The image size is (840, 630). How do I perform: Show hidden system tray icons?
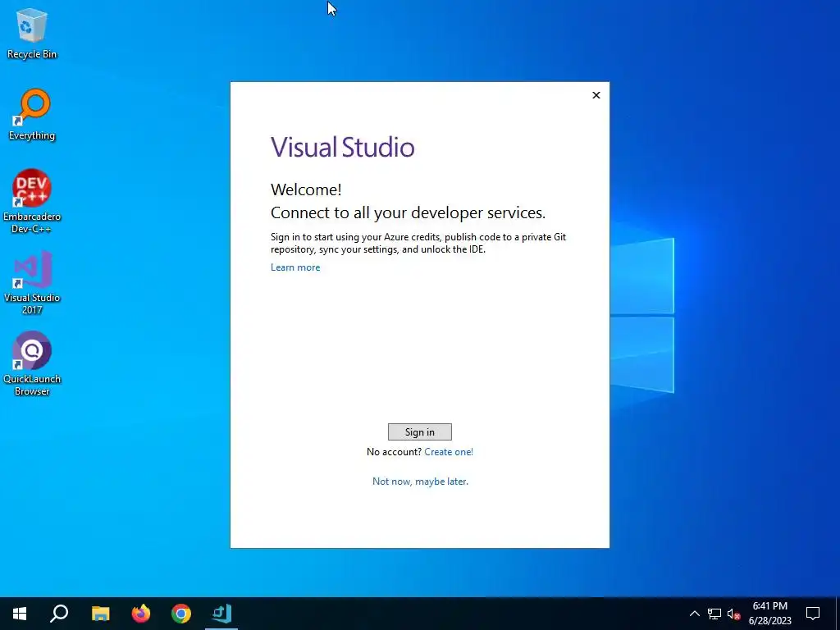click(694, 614)
